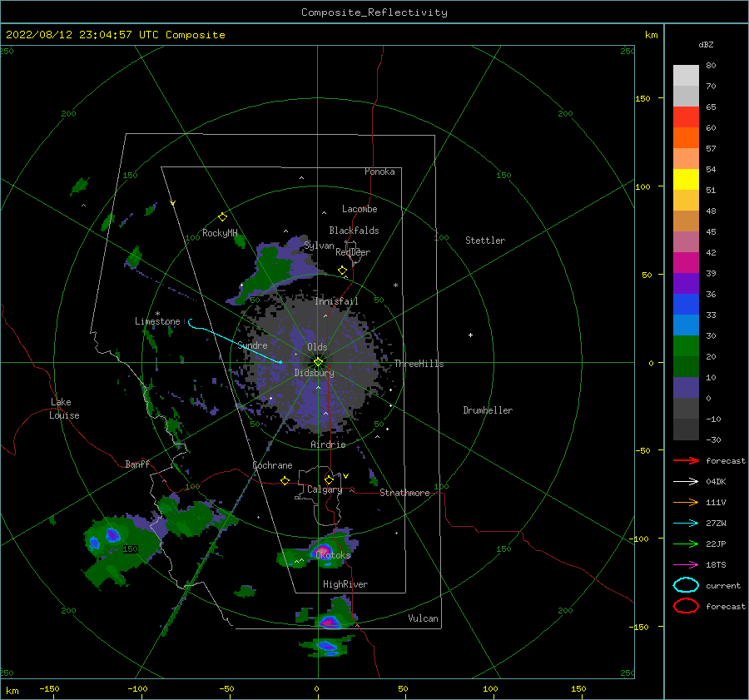Click the Sundre label
749x700 pixels.
pos(252,345)
